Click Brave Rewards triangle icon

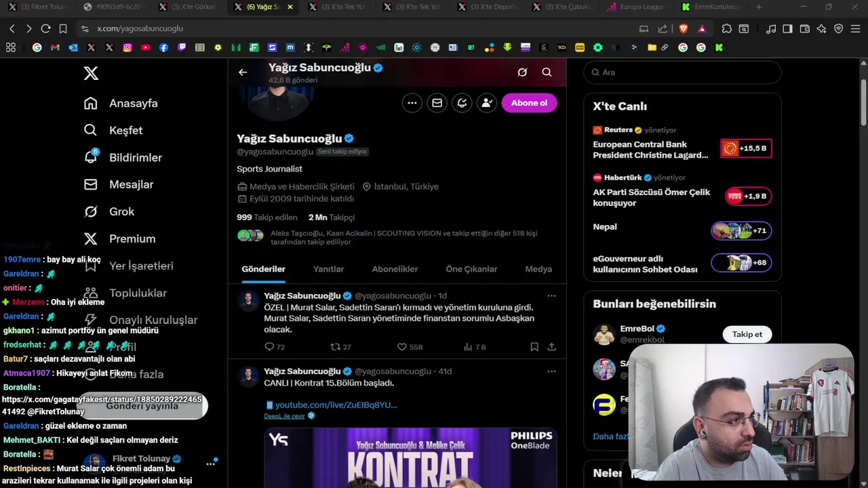(702, 28)
